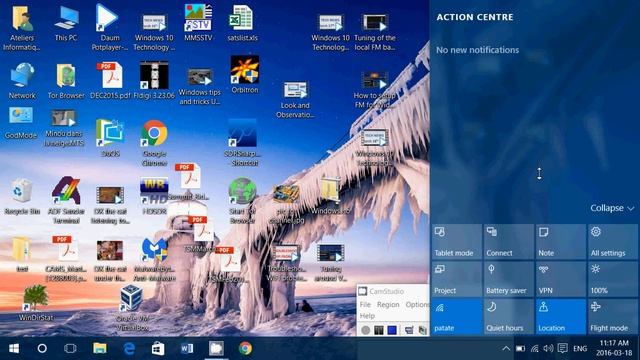Collapse the quick actions panel
The image size is (640, 360).
coord(612,208)
